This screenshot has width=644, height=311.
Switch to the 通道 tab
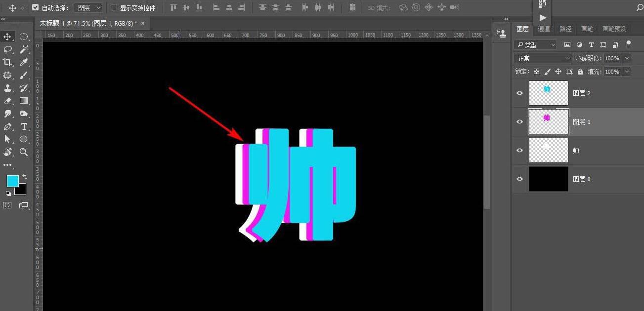[x=544, y=29]
